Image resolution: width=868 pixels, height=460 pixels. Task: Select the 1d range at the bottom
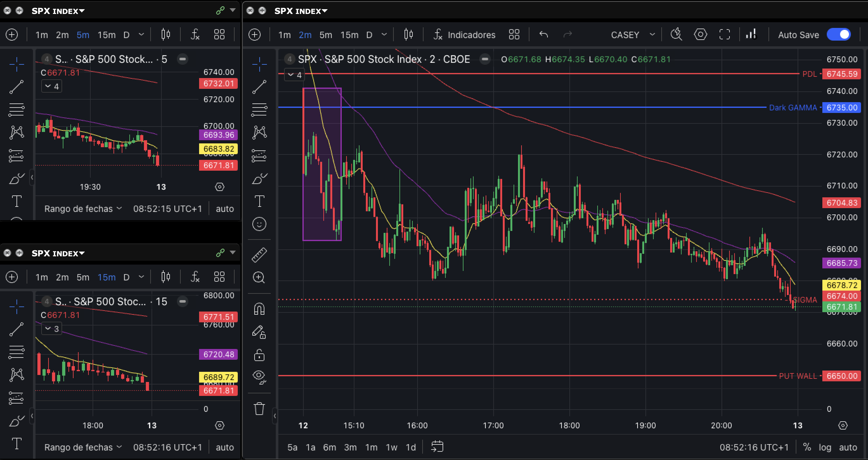click(x=411, y=447)
